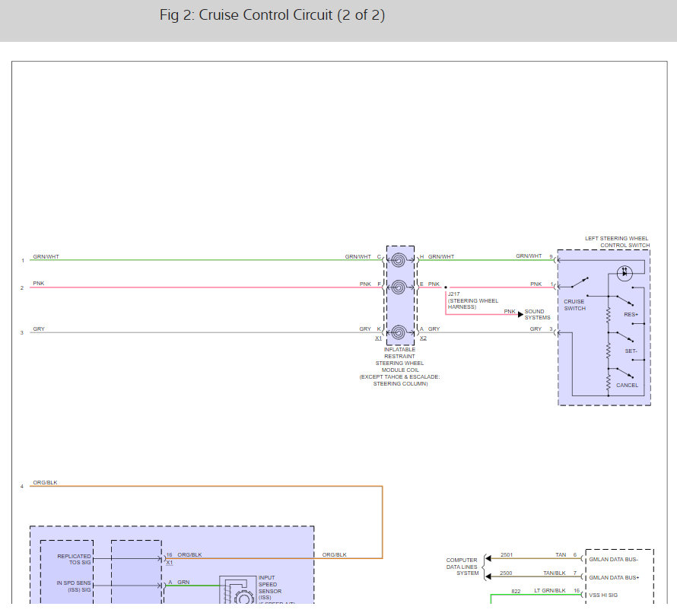Click the LEFT STEERING WHEEL CONTROL SWITCH heading
The width and height of the screenshot is (677, 616).
pos(616,242)
